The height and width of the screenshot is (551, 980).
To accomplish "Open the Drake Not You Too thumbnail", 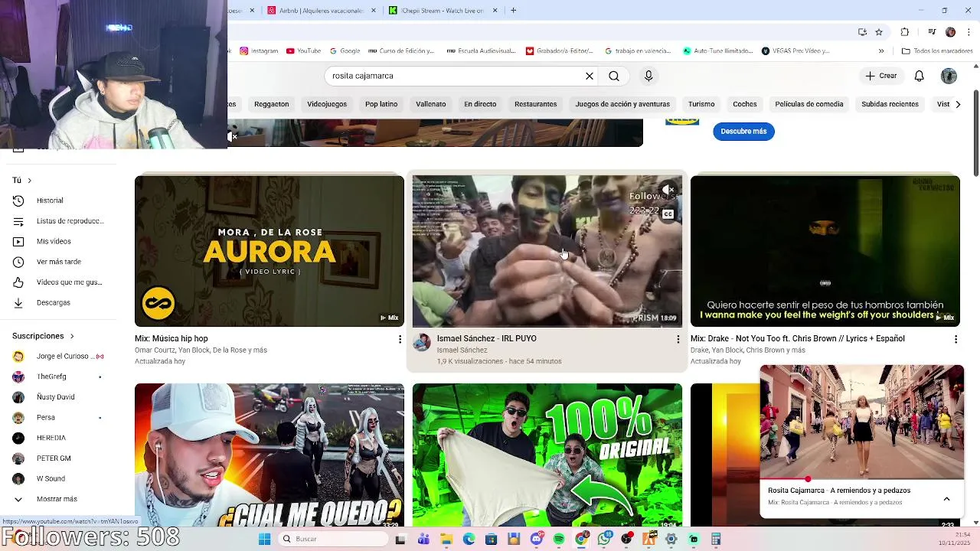I will pyautogui.click(x=825, y=251).
